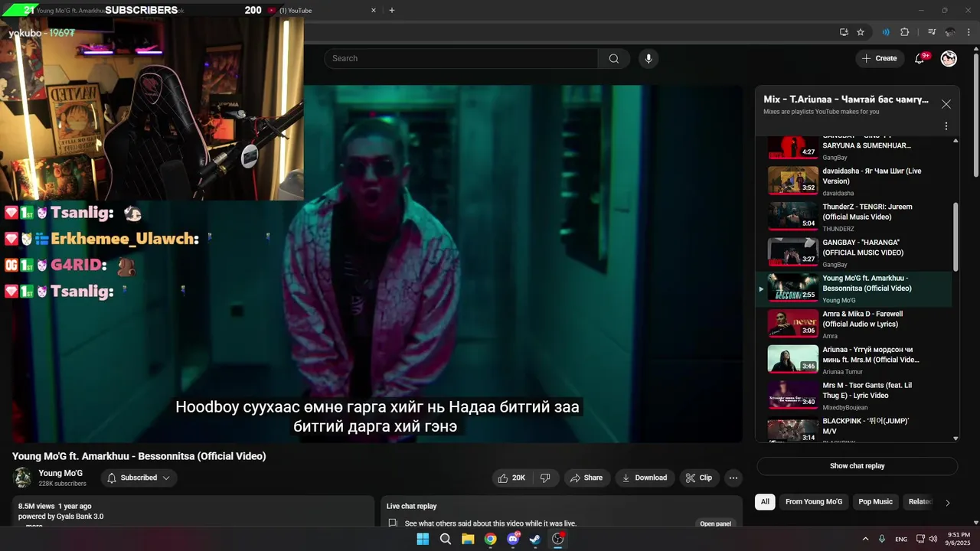
Task: Open Chrome media controls icon
Action: pyautogui.click(x=932, y=32)
